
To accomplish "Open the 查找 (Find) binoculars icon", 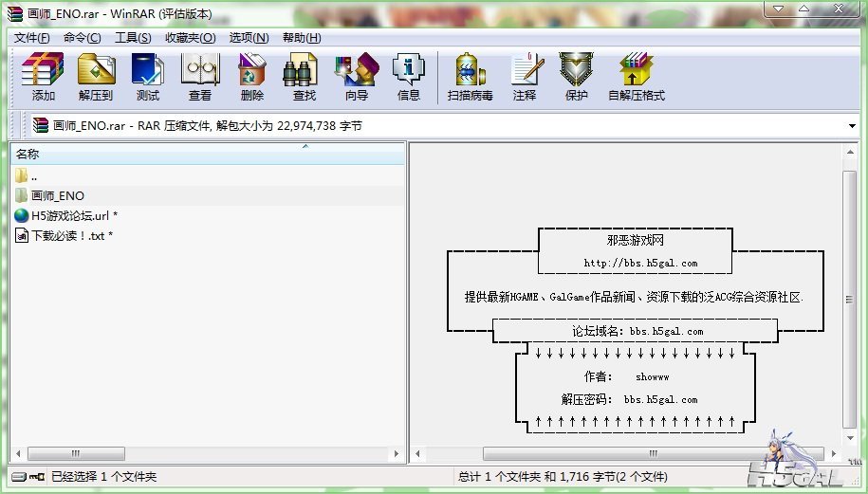I will tap(304, 77).
